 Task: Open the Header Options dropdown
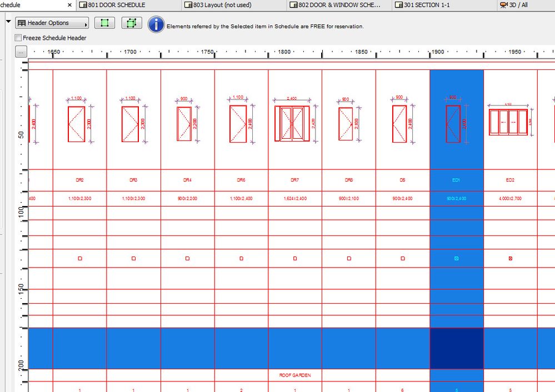point(52,23)
